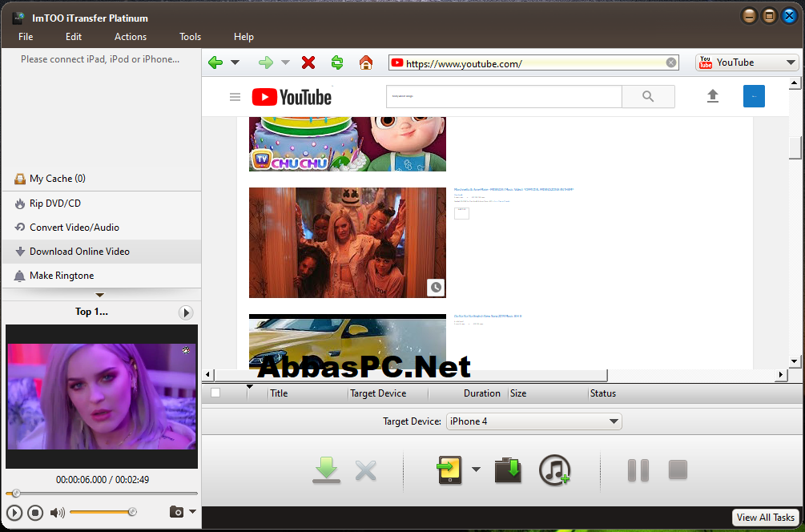Go to the home page icon
The width and height of the screenshot is (805, 532).
[x=366, y=62]
